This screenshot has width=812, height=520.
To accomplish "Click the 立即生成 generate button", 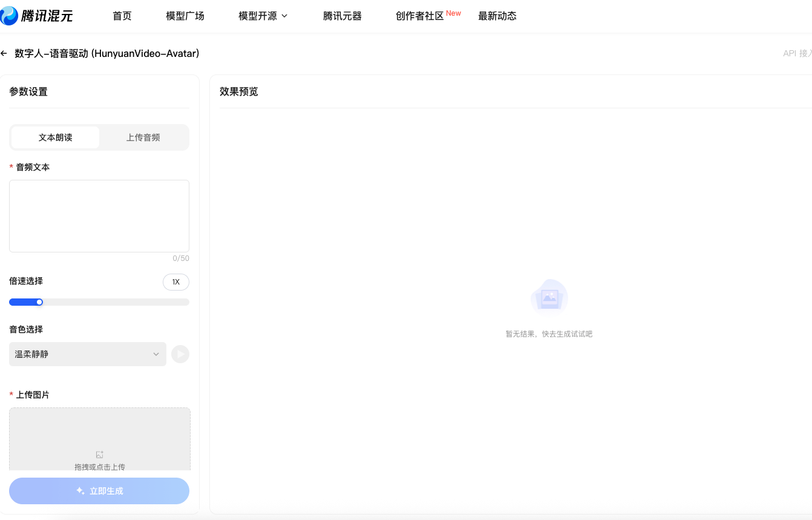I will 99,491.
